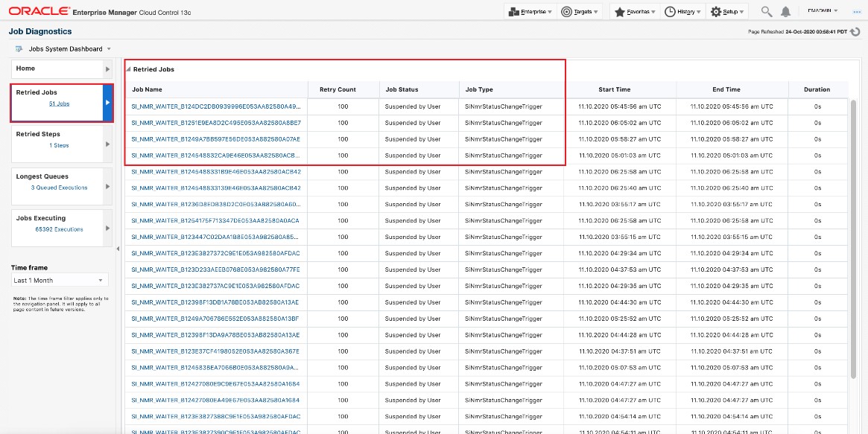The height and width of the screenshot is (434, 868).
Task: Open the 65392 Executions link
Action: coord(59,229)
